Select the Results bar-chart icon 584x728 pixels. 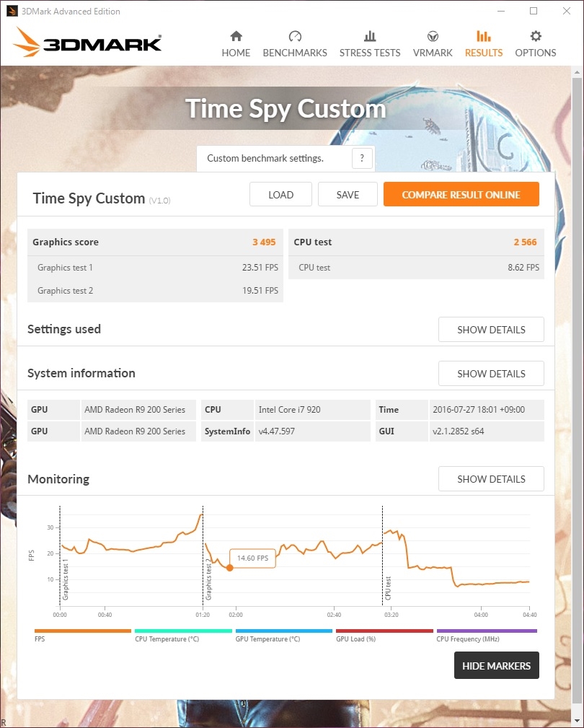click(x=484, y=36)
